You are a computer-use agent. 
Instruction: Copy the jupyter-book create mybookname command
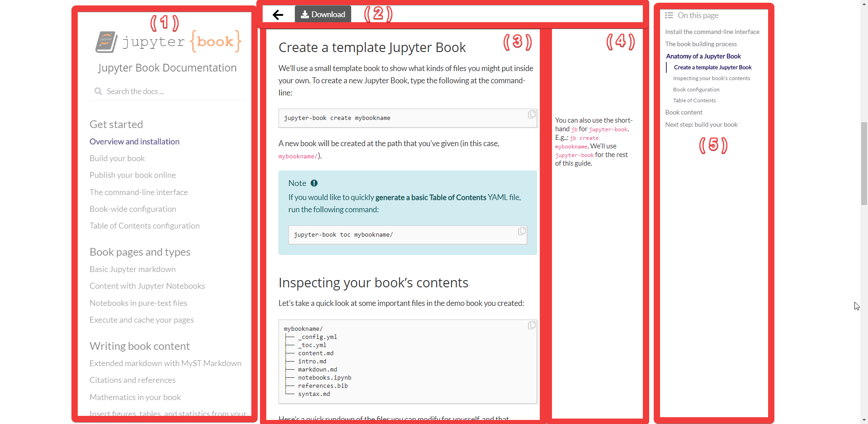pos(532,114)
